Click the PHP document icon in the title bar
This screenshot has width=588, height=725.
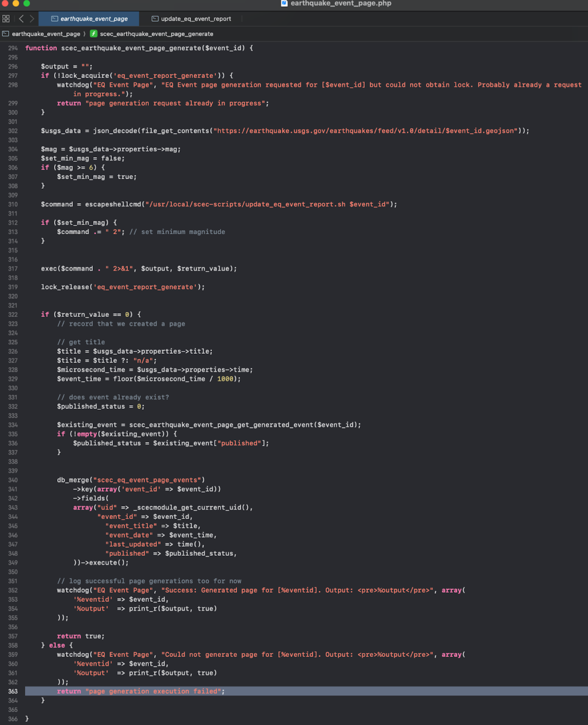pos(284,3)
